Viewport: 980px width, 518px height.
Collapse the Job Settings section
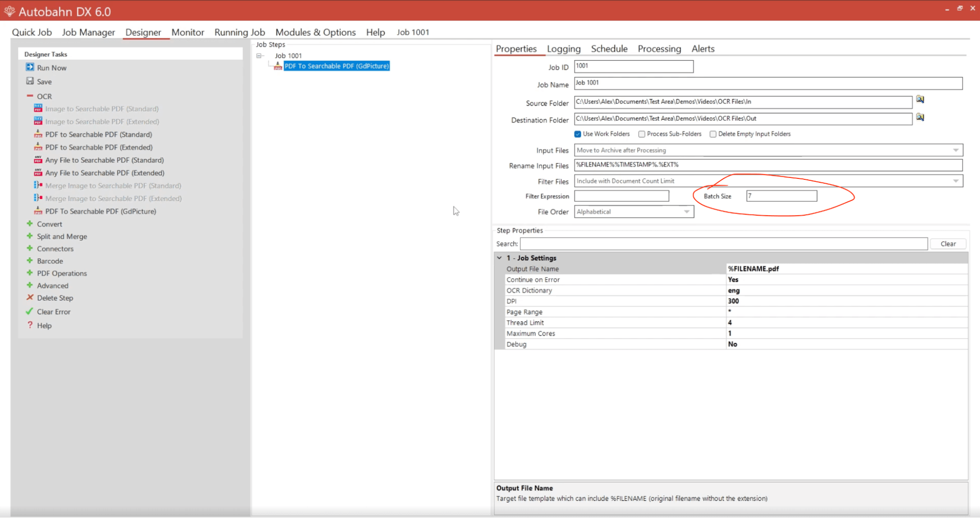pyautogui.click(x=500, y=258)
